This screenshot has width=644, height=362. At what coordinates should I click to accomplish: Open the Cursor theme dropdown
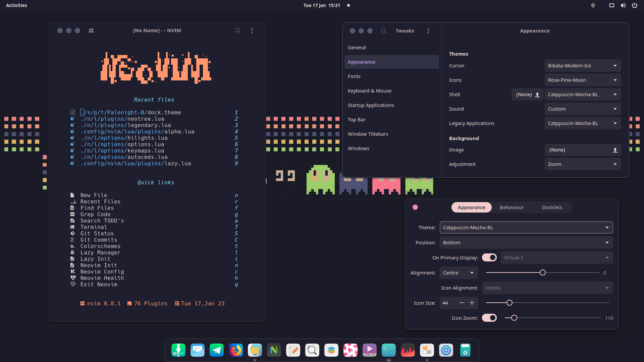pyautogui.click(x=583, y=66)
